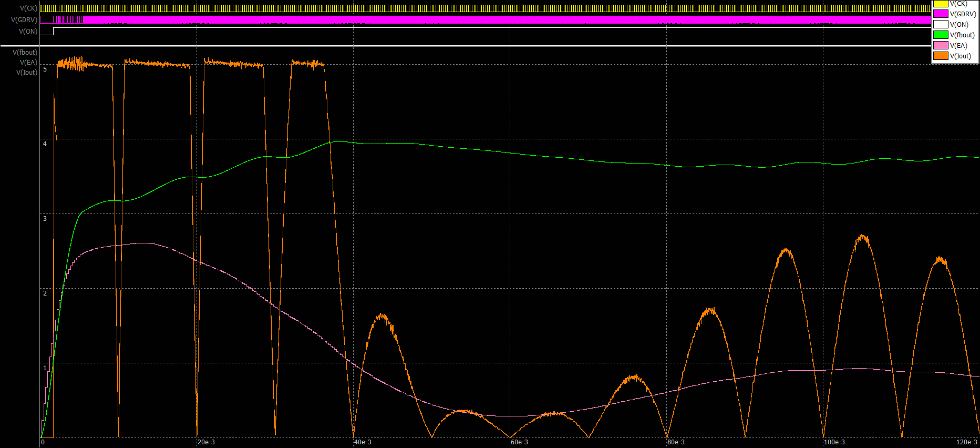
Task: Click the y-axis value 4 label
Action: [45, 144]
